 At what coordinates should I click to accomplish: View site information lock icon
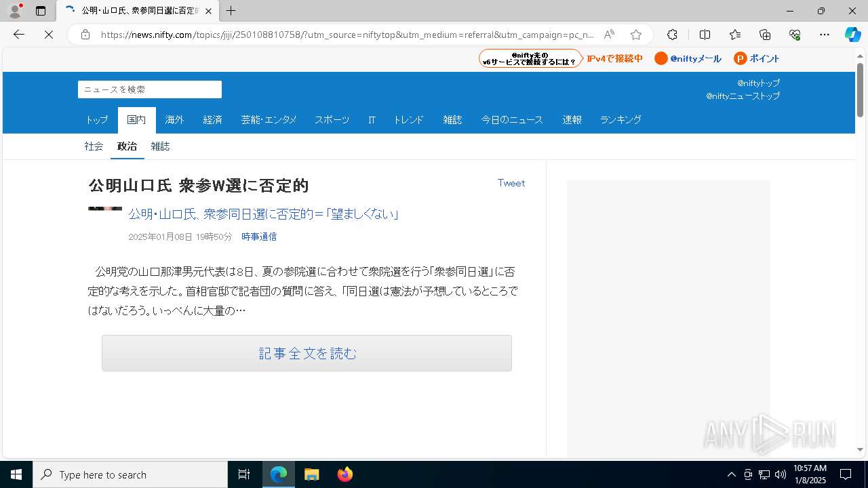(x=85, y=35)
